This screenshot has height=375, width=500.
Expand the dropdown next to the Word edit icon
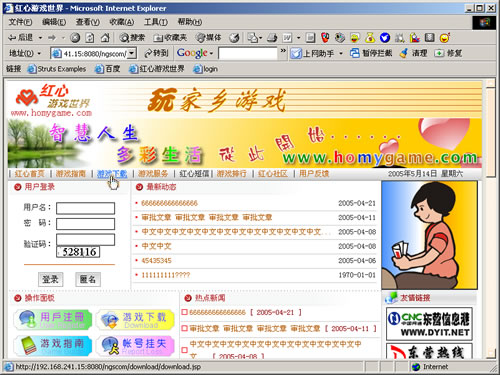298,38
